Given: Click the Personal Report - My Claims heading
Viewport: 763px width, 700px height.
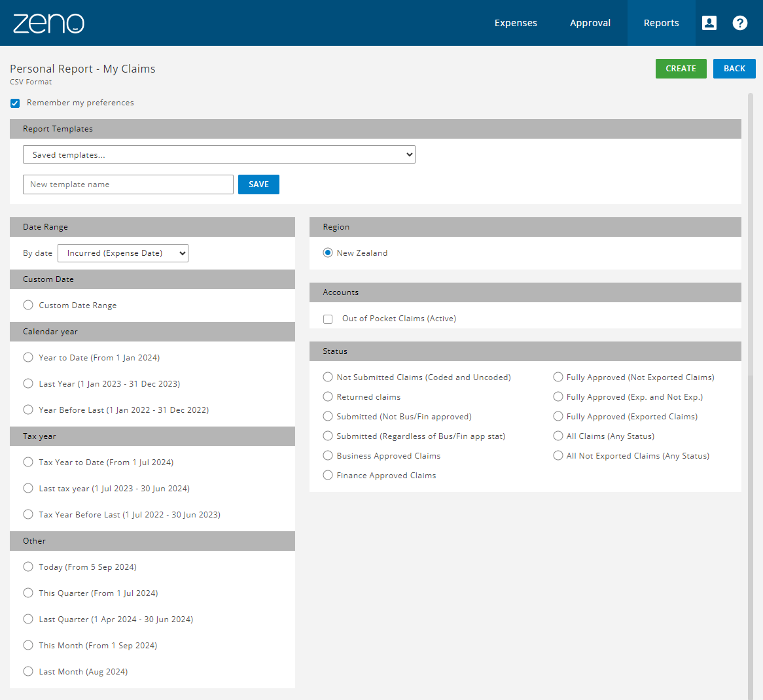Looking at the screenshot, I should (82, 69).
